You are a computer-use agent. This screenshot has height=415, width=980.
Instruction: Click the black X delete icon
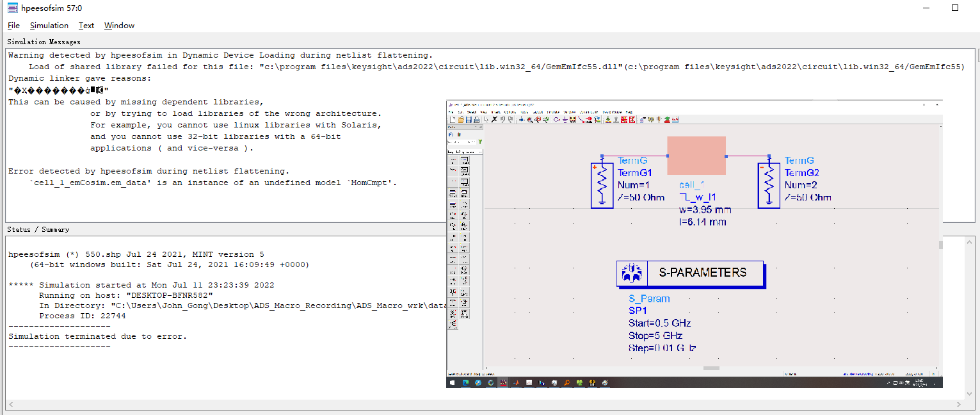coord(494,120)
